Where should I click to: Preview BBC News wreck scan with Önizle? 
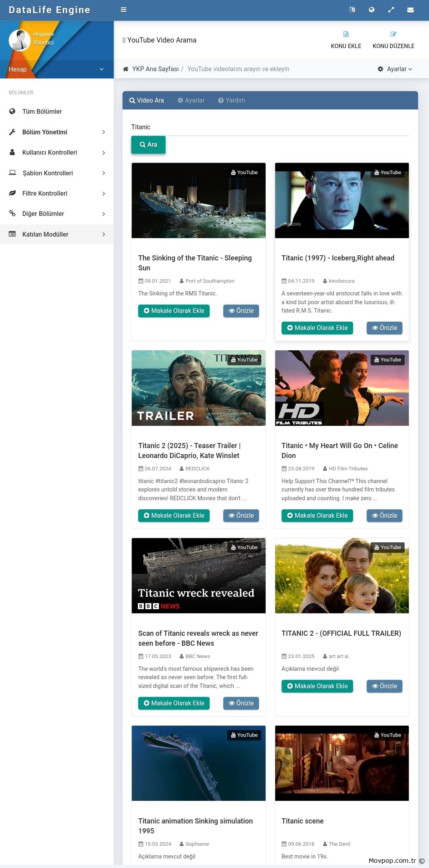click(x=241, y=703)
